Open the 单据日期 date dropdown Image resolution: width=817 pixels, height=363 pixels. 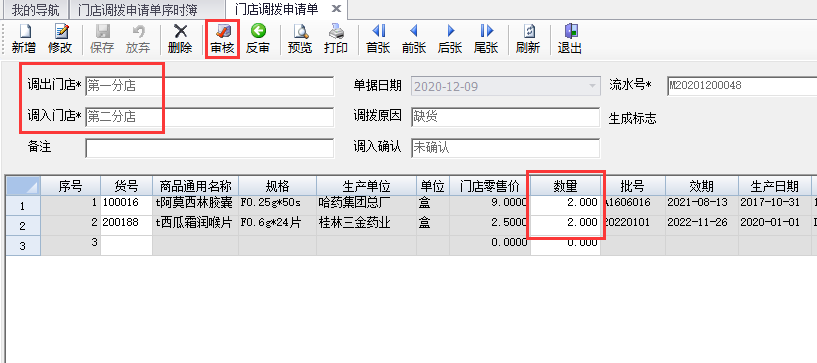click(x=592, y=86)
